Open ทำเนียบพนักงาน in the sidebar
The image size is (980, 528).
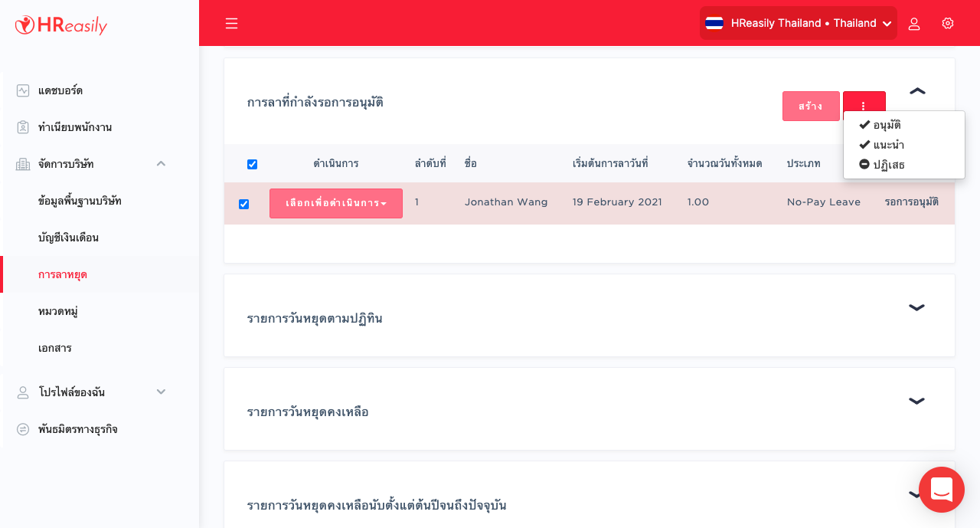[x=75, y=127]
